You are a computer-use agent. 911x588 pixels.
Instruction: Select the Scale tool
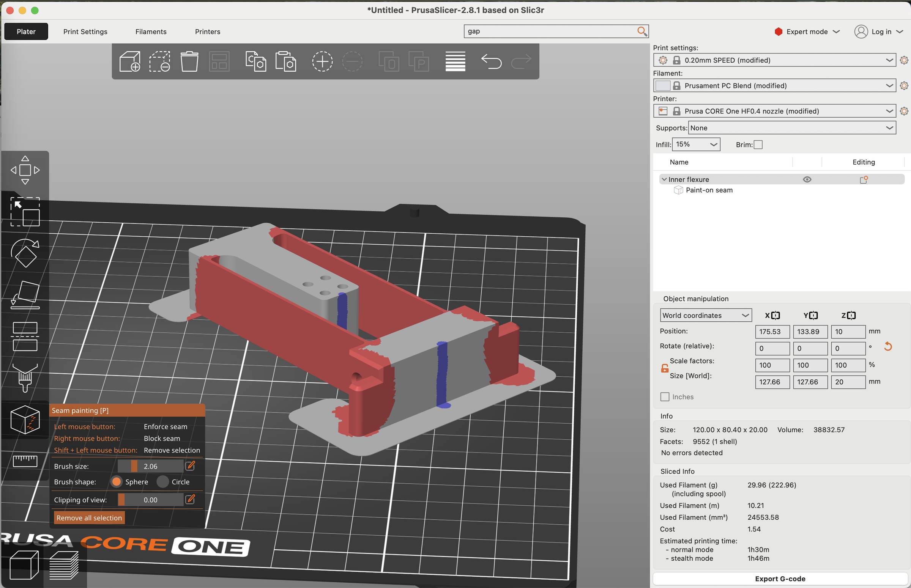coord(25,212)
